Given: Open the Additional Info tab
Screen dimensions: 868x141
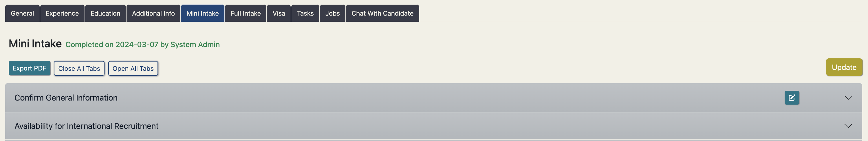Looking at the screenshot, I should [153, 14].
